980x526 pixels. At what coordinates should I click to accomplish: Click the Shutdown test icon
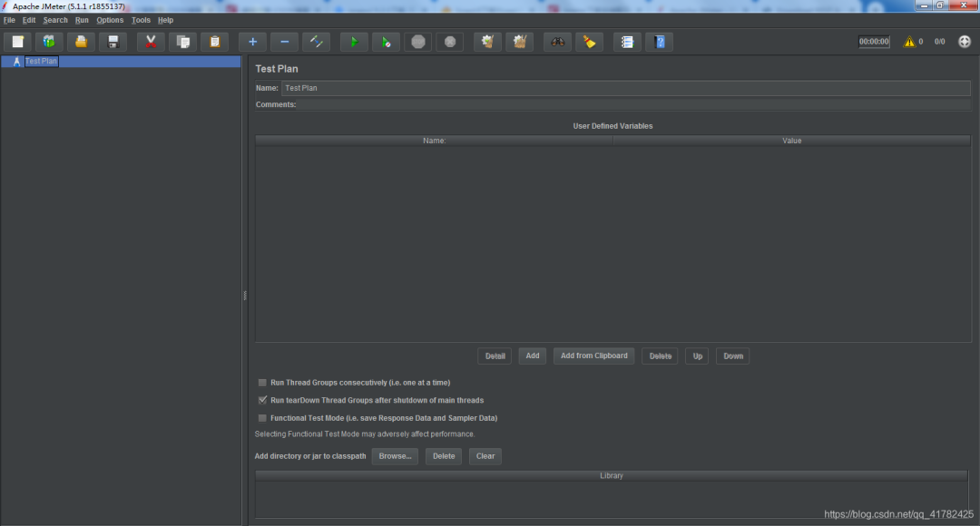(x=449, y=42)
